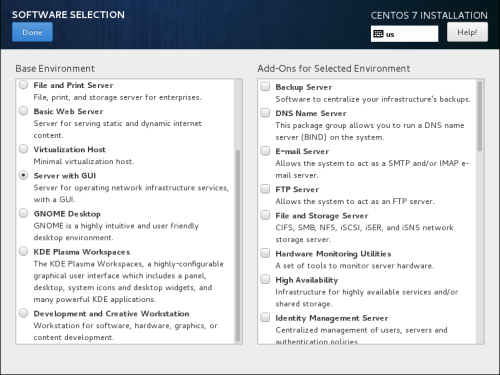Select File and Print Server radio button
This screenshot has width=500, height=375.
(x=23, y=85)
